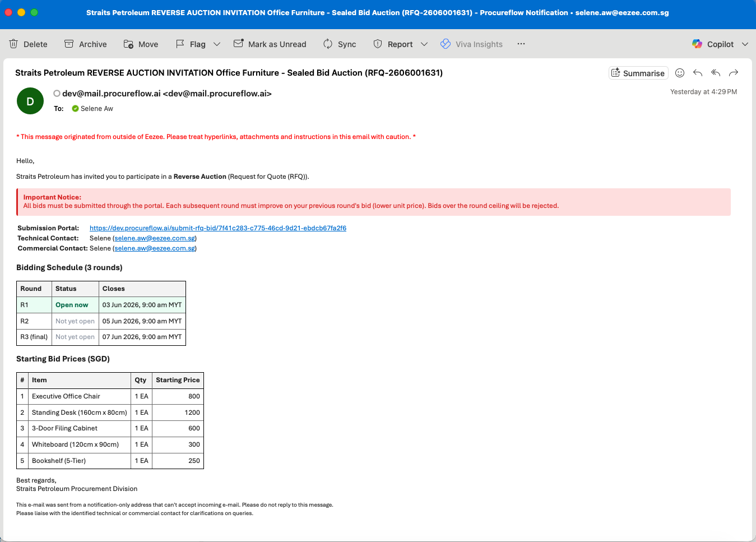Minimize window with yellow button
This screenshot has height=542, width=756.
(21, 12)
